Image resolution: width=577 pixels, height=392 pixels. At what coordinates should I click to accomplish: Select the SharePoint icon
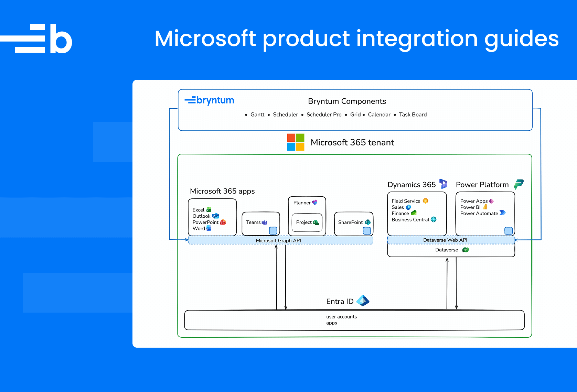pos(367,222)
